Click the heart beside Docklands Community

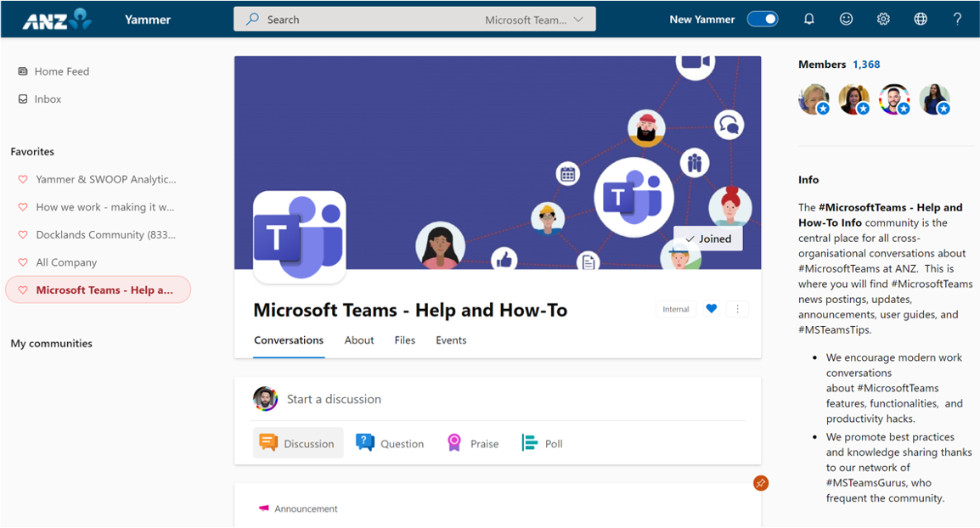pos(23,235)
